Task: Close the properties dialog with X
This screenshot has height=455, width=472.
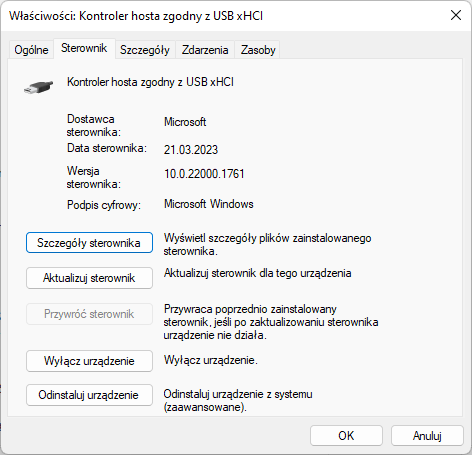Action: [456, 15]
